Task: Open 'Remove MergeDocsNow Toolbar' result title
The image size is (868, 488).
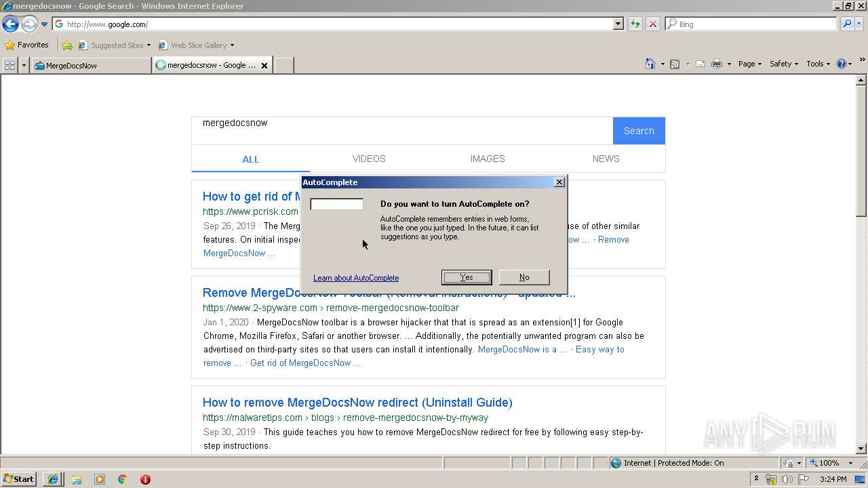Action: click(x=389, y=293)
